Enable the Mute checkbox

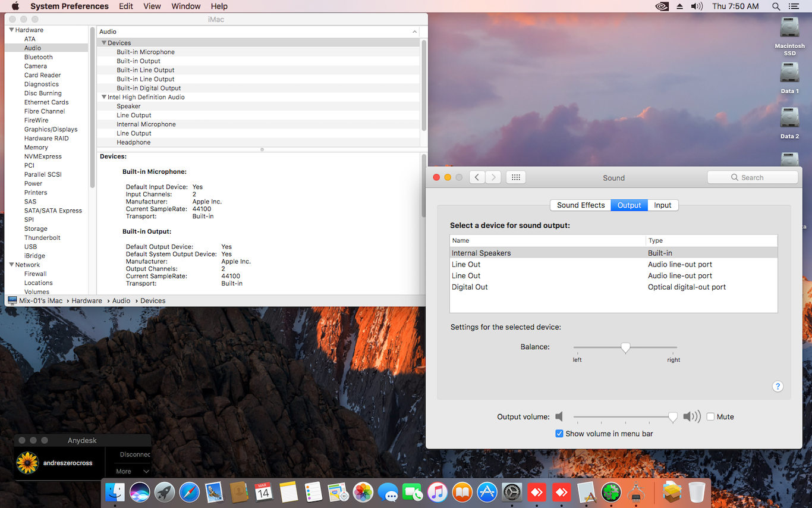(x=710, y=417)
